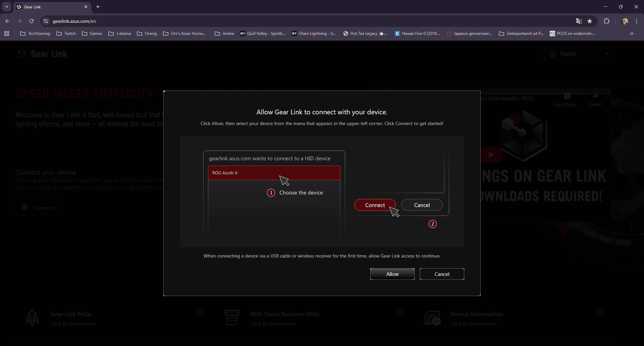This screenshot has width=644, height=346.
Task: Open the Hawaii Five-0 bookmark
Action: [x=418, y=34]
